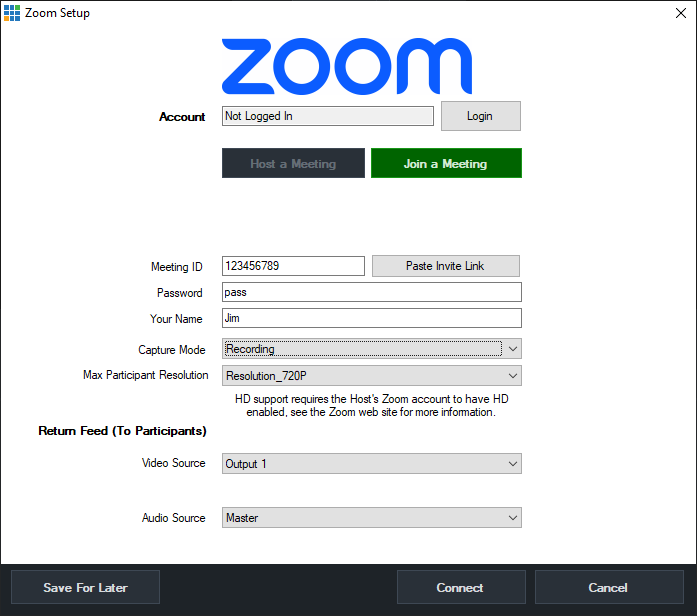Viewport: 697px width, 616px height.
Task: Click the large Zoom logo
Action: [346, 66]
